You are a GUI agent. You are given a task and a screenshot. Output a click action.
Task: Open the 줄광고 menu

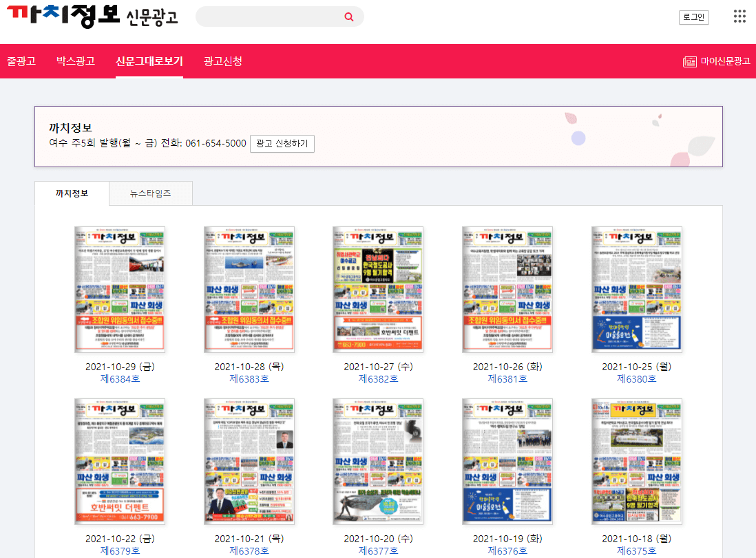21,61
